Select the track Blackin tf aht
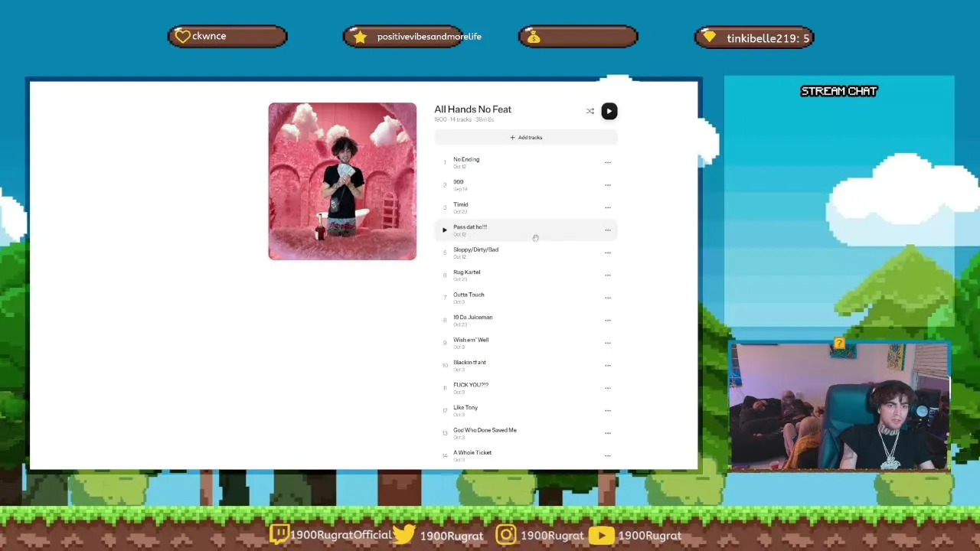The height and width of the screenshot is (551, 980). tap(526, 365)
